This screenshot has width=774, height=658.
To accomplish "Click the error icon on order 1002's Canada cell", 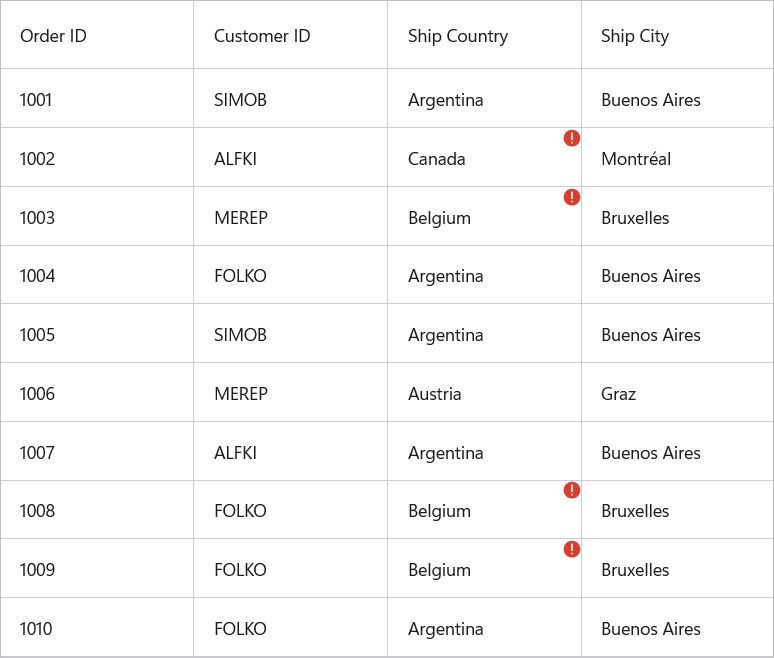I will pos(572,138).
